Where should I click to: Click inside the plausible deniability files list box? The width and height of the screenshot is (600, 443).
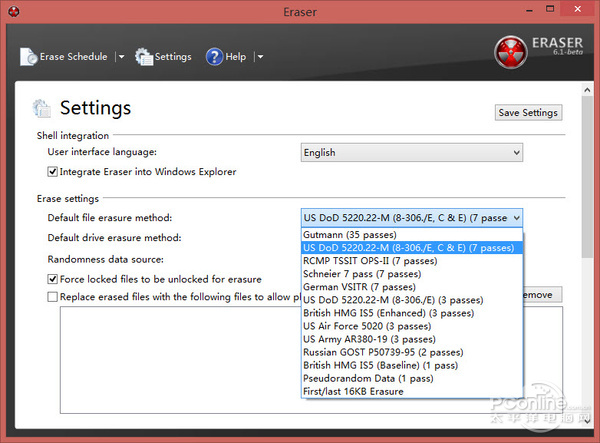(180, 360)
